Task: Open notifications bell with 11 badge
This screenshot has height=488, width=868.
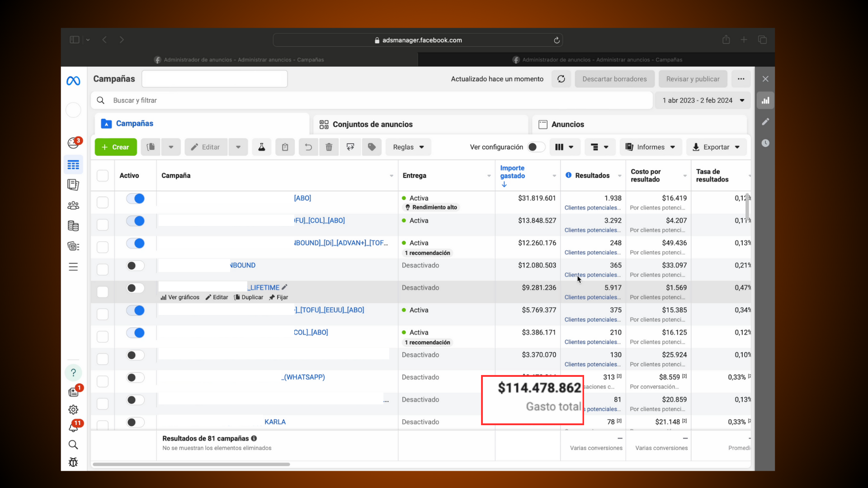Action: click(74, 427)
